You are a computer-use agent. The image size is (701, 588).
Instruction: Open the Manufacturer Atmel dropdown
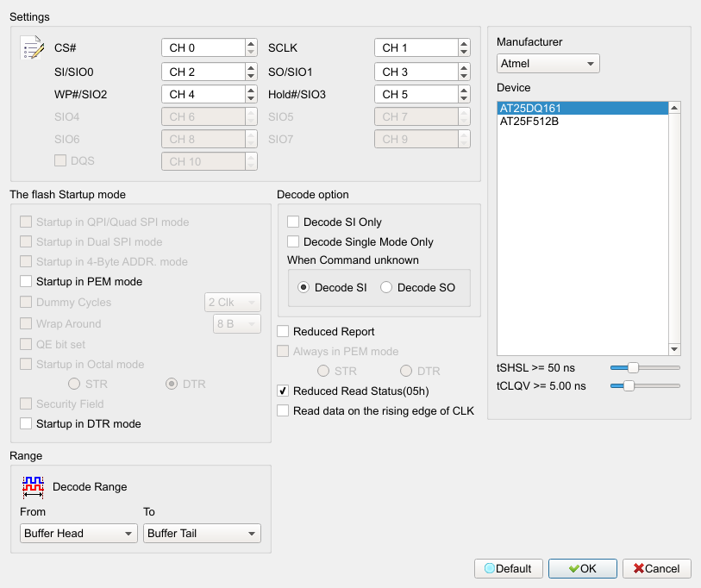pyautogui.click(x=548, y=64)
